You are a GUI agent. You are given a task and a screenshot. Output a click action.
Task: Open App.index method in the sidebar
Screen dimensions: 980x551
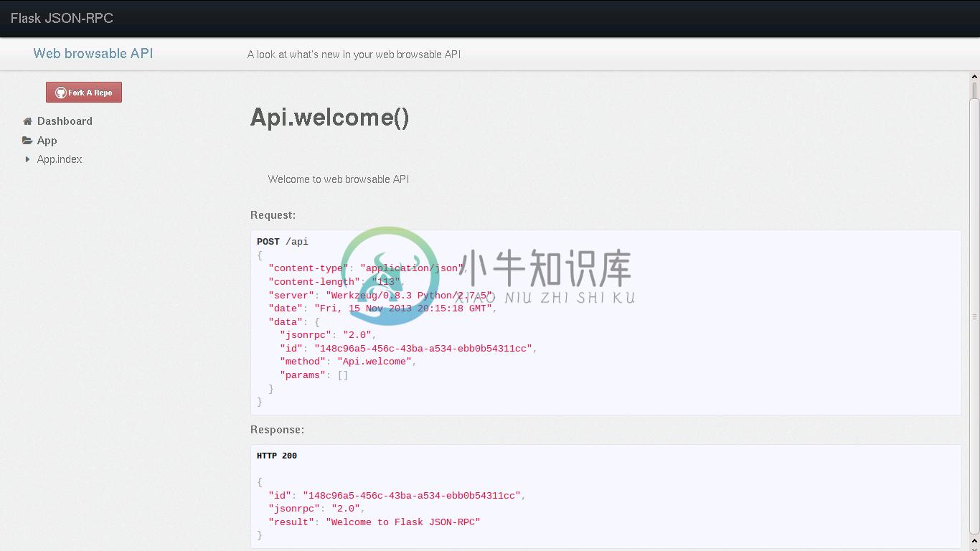[60, 159]
